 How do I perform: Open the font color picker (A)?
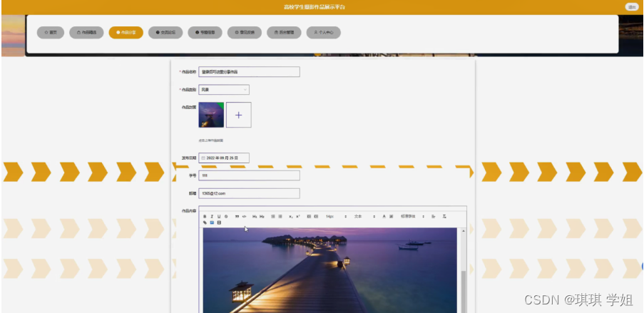pos(384,217)
